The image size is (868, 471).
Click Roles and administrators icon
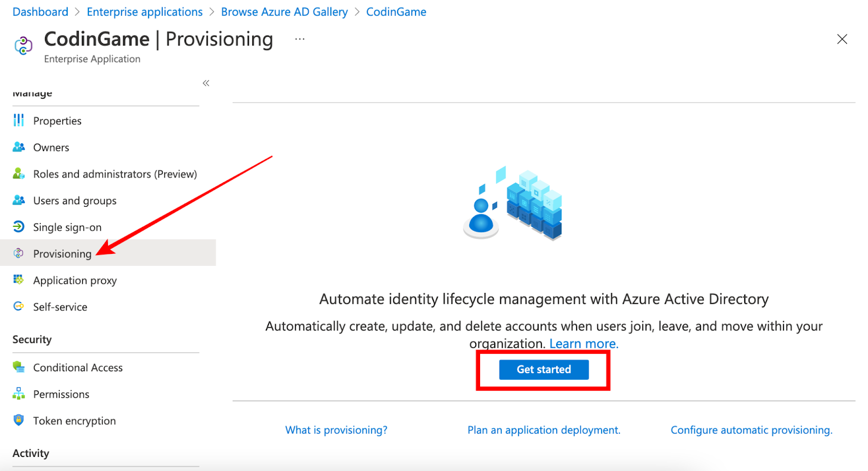pyautogui.click(x=18, y=173)
